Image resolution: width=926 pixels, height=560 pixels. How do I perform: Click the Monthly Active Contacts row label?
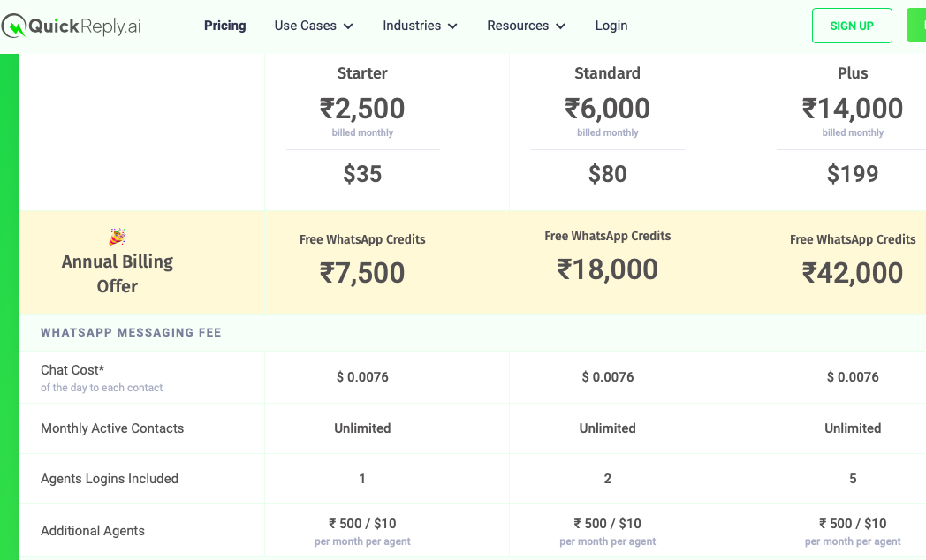(x=112, y=428)
